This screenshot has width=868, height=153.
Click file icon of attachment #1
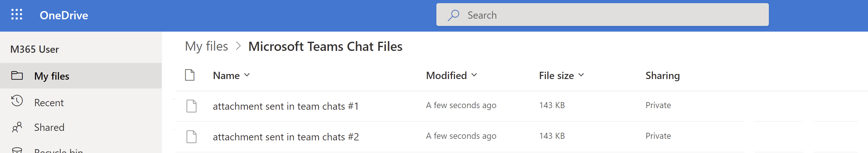(191, 106)
